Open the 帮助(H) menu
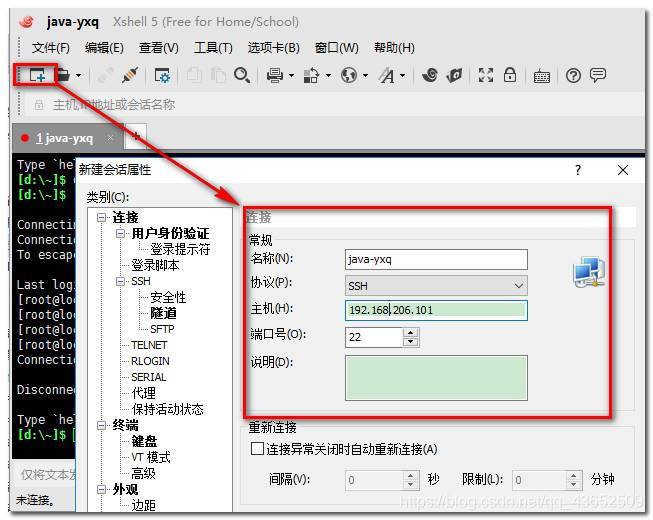The width and height of the screenshot is (653, 520). [394, 48]
